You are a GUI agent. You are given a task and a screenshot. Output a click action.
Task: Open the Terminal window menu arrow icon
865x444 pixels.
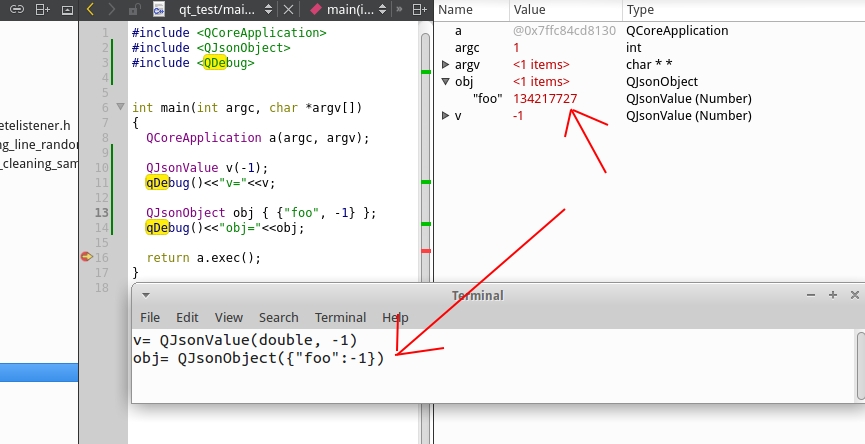145,295
